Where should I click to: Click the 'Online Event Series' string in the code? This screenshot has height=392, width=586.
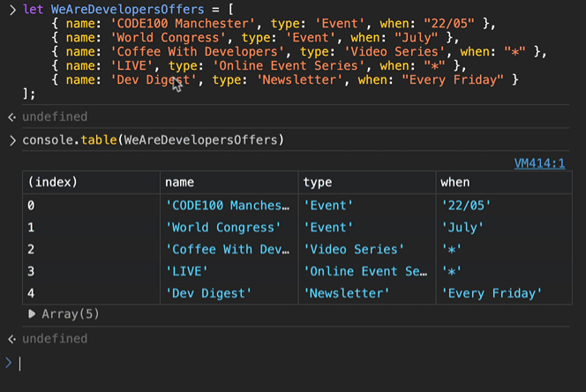[288, 66]
